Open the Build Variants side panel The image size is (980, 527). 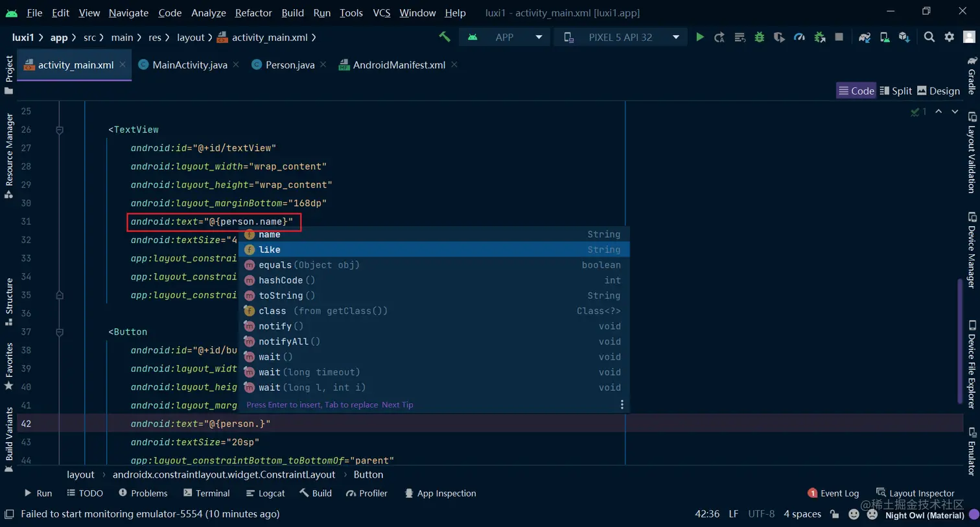(8, 440)
